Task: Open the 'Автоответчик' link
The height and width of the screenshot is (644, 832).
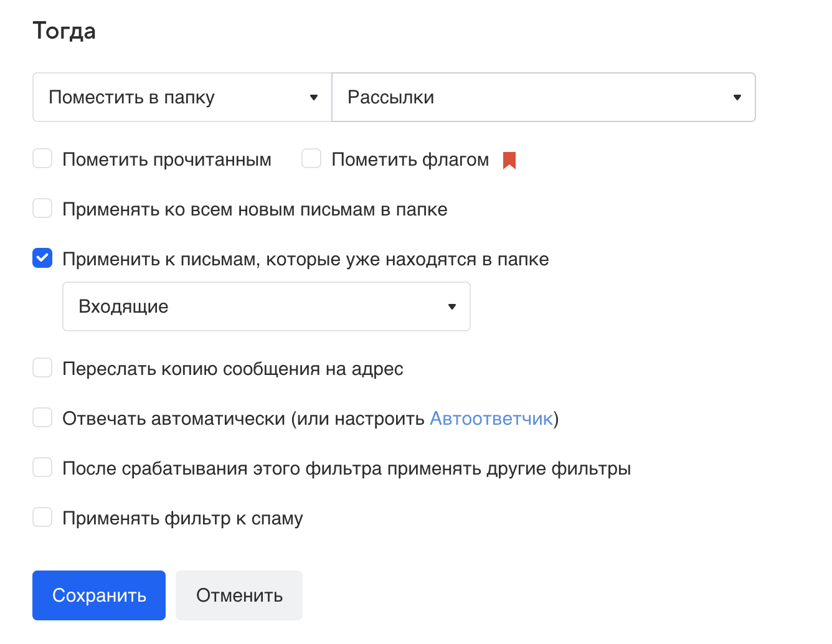Action: pyautogui.click(x=491, y=419)
